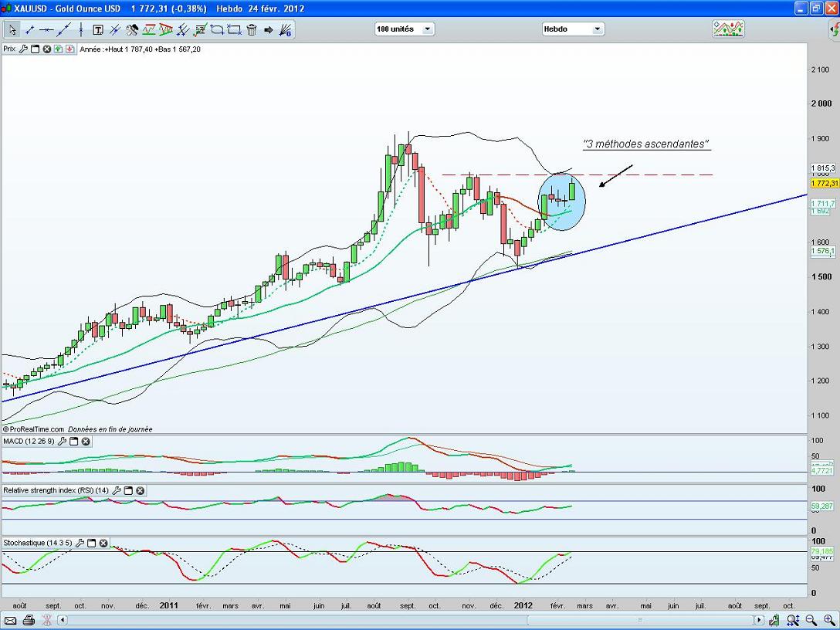The height and width of the screenshot is (630, 840).
Task: Maximize the RSI indicator panel
Action: click(x=128, y=490)
